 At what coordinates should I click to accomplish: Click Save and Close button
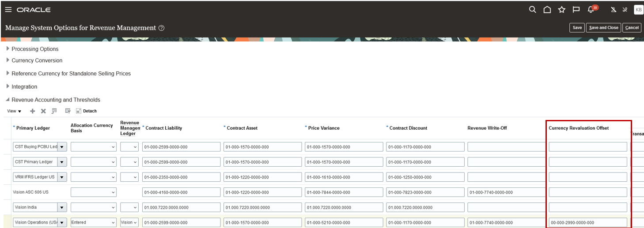(604, 28)
